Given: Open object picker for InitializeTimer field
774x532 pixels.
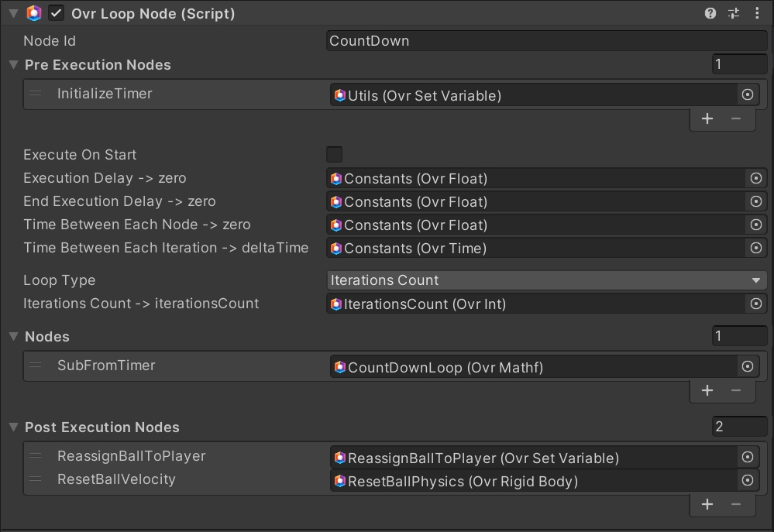Looking at the screenshot, I should coord(748,94).
